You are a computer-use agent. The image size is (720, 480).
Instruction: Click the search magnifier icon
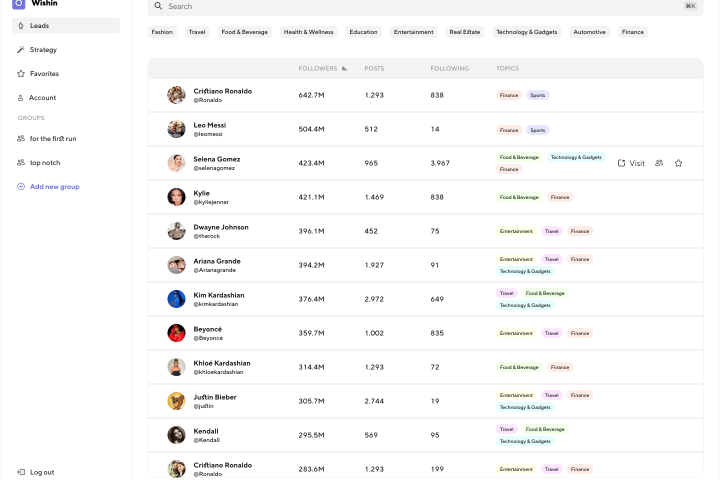coord(158,6)
